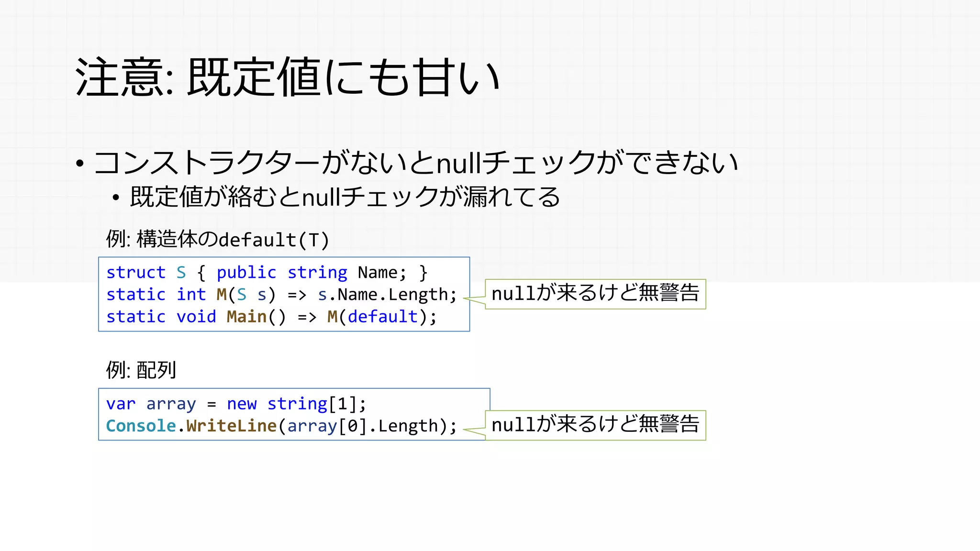
Task: Select the label 例: 配列
Action: coord(141,370)
